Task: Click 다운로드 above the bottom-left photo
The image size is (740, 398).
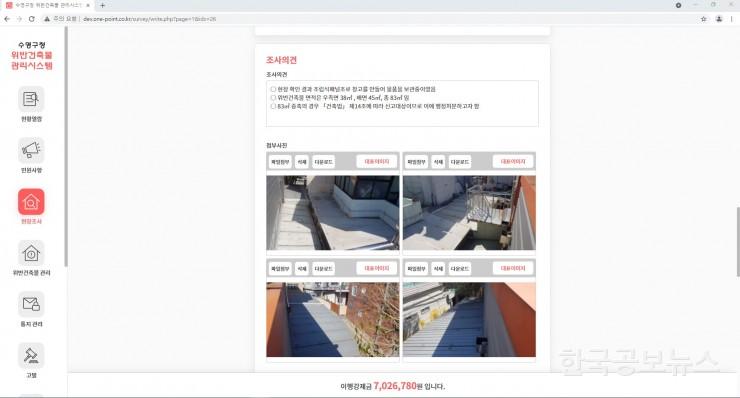Action: pyautogui.click(x=323, y=269)
